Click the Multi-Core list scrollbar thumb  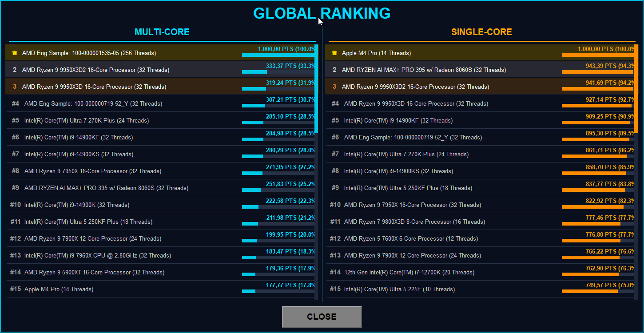pos(316,89)
